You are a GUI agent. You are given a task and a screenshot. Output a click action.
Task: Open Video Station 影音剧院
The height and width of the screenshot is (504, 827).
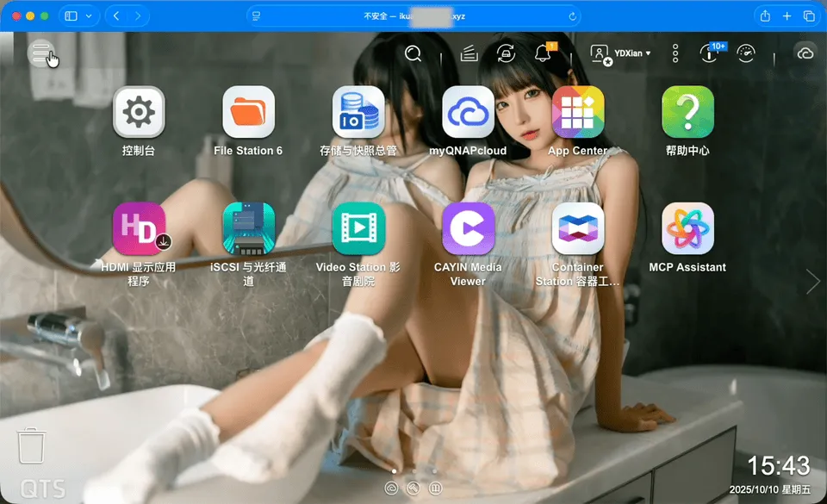click(x=358, y=229)
